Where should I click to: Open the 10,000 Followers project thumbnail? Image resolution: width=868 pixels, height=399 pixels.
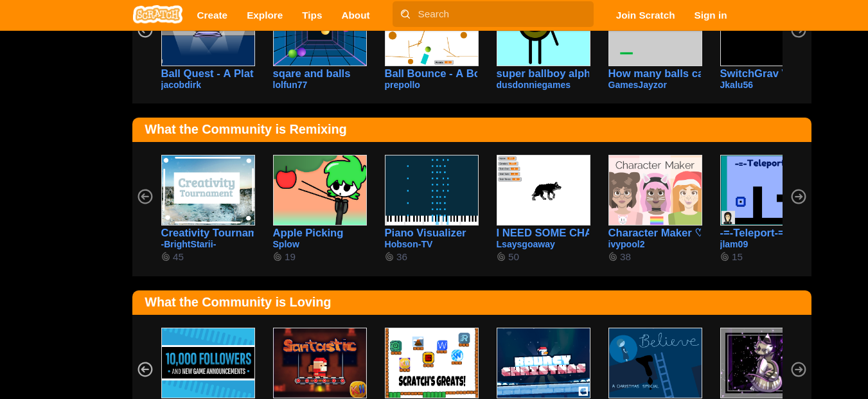tap(208, 363)
